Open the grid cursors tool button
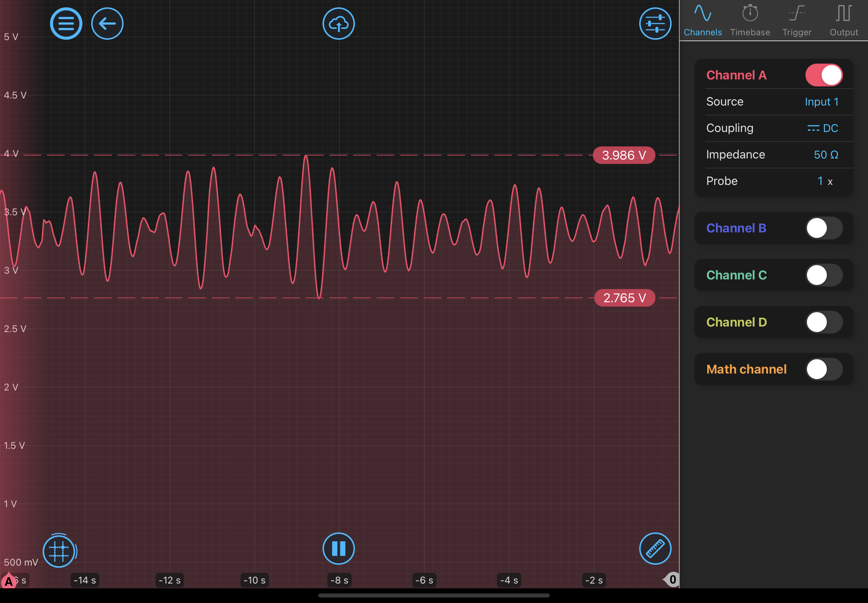Image resolution: width=868 pixels, height=603 pixels. (59, 551)
